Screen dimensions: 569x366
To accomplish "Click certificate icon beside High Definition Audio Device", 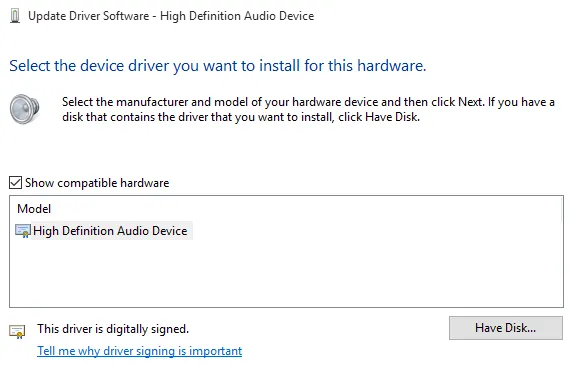I will (22, 231).
